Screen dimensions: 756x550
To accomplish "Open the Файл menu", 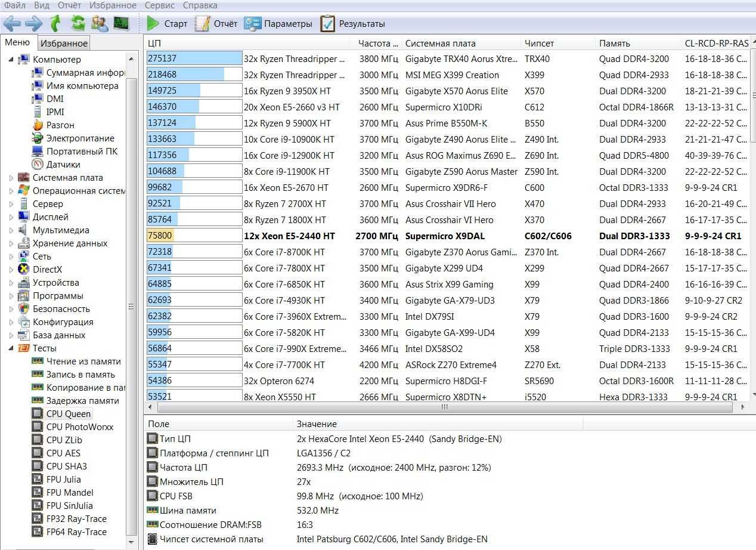I will (14, 5).
